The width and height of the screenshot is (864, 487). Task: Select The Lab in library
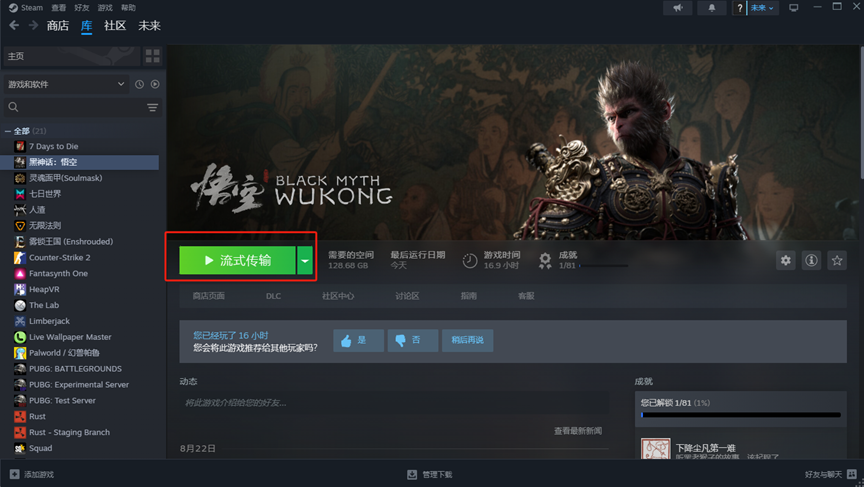click(x=44, y=305)
